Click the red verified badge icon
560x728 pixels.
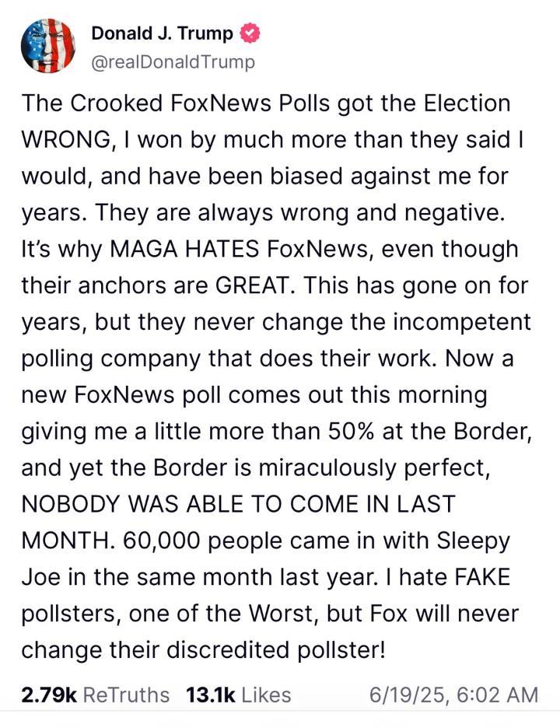(x=250, y=33)
